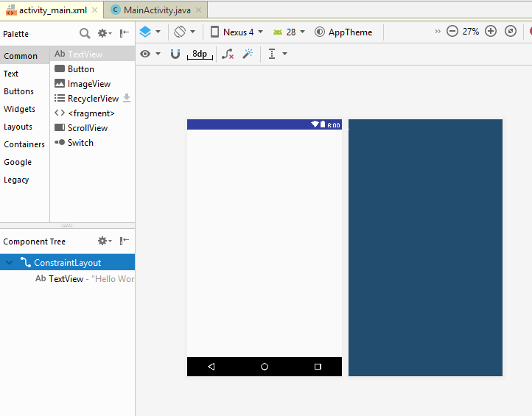This screenshot has height=416, width=532.
Task: Click the zoom to fit screen icon
Action: pyautogui.click(x=511, y=31)
